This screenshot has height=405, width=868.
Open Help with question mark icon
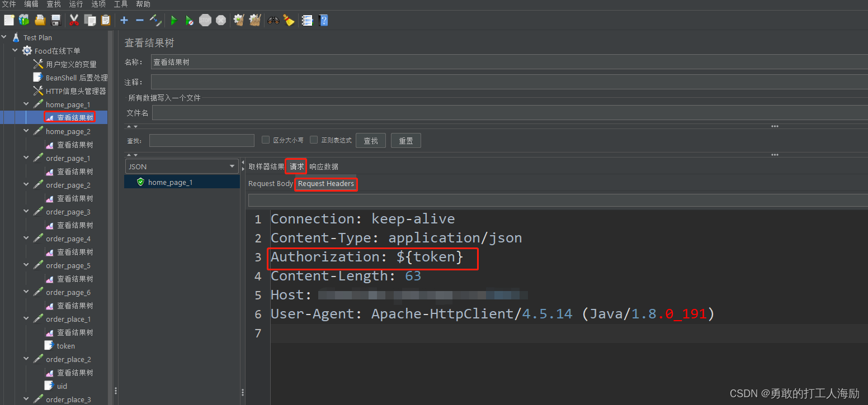(x=323, y=20)
